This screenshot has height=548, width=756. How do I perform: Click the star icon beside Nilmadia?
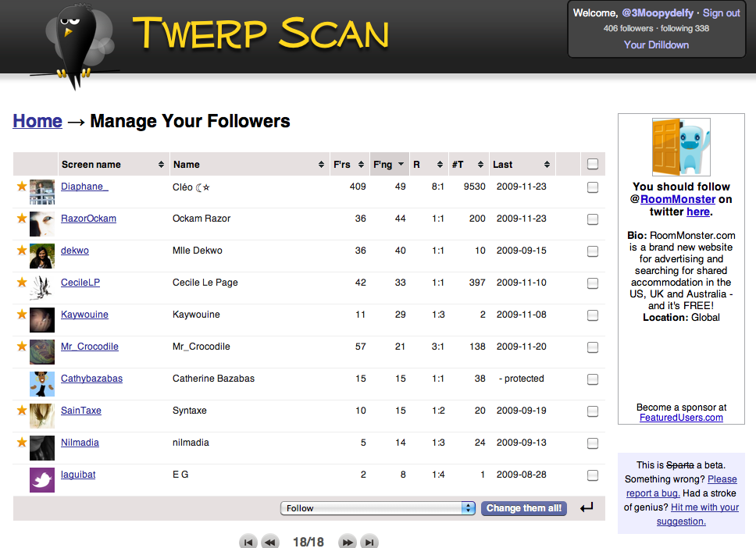tap(22, 442)
